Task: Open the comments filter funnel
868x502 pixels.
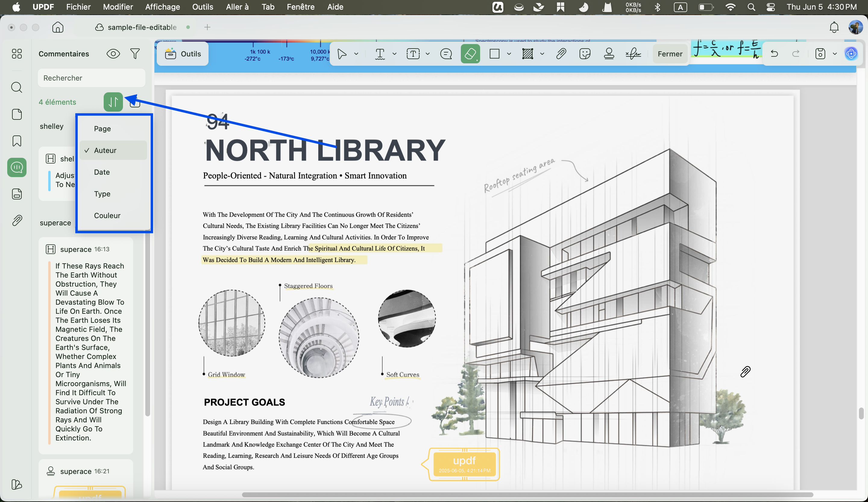Action: coord(135,54)
